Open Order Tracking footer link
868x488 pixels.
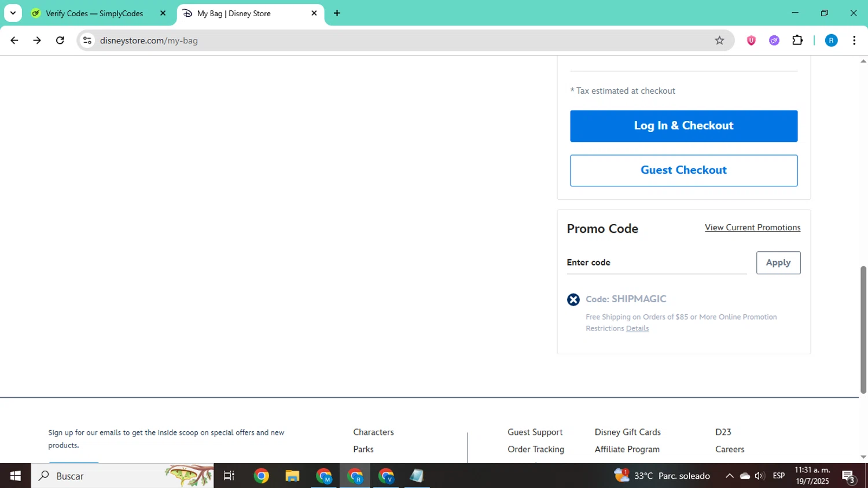point(536,449)
